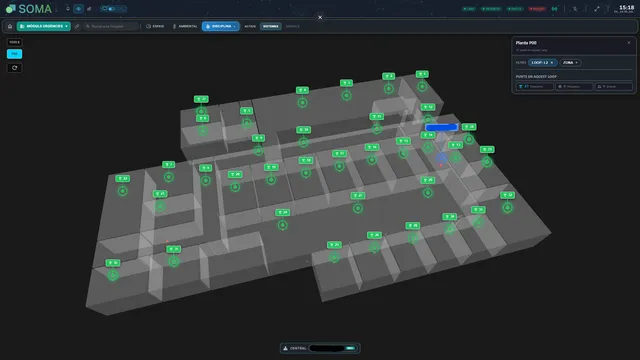
Task: Switch to the Actius tab
Action: click(250, 26)
